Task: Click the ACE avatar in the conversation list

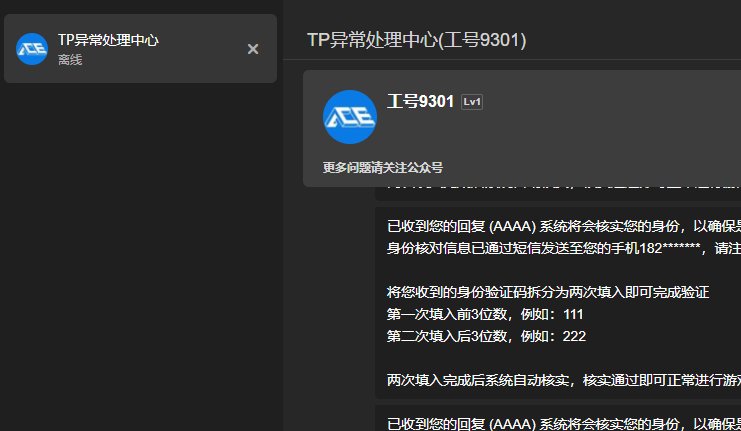Action: coord(32,49)
